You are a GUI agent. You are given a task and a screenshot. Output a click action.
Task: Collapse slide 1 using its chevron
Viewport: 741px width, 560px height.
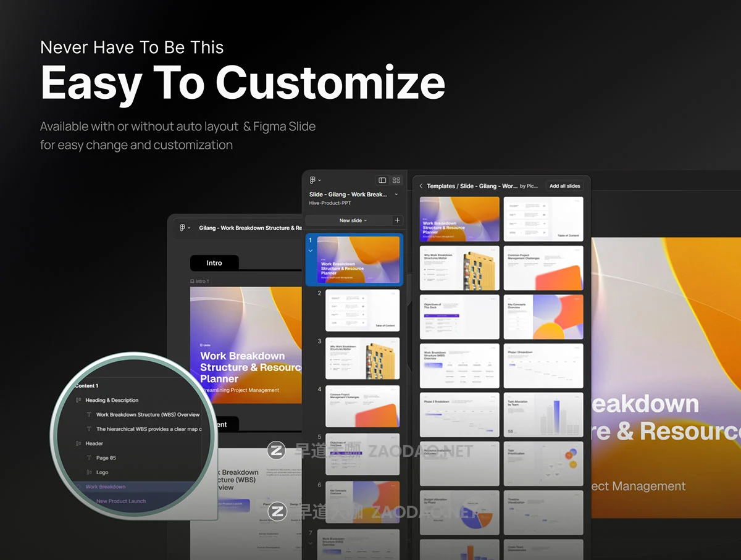pyautogui.click(x=310, y=251)
